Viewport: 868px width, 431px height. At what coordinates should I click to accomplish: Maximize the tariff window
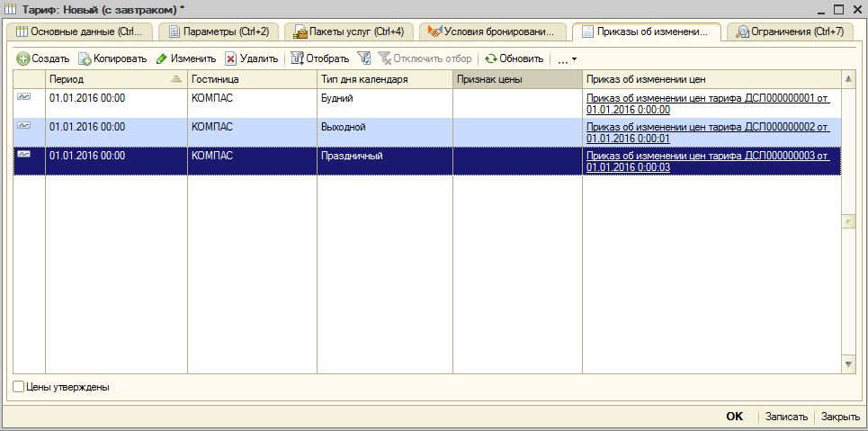point(838,9)
